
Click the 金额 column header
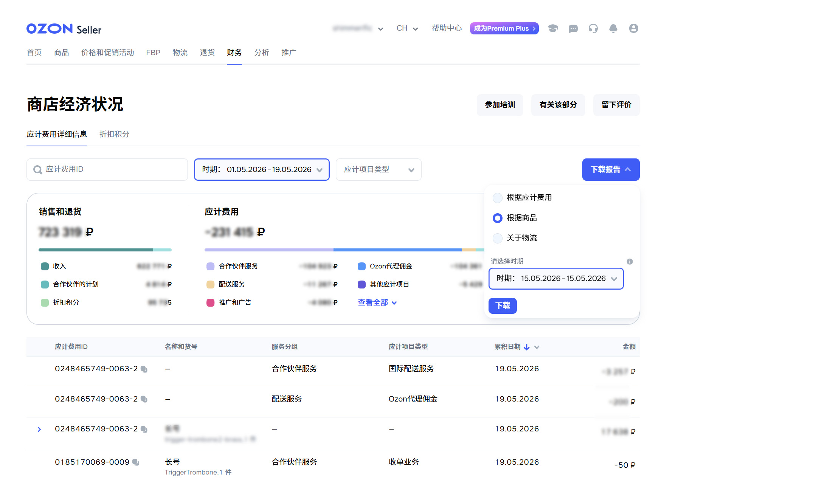(x=629, y=347)
